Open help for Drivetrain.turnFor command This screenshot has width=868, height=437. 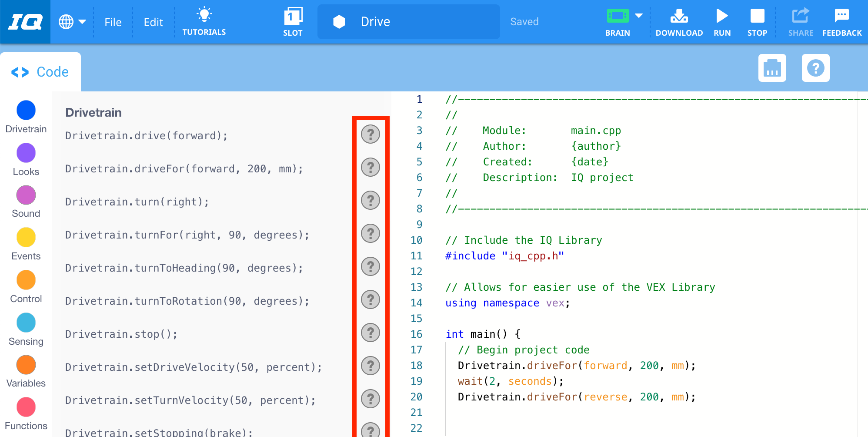pyautogui.click(x=370, y=234)
